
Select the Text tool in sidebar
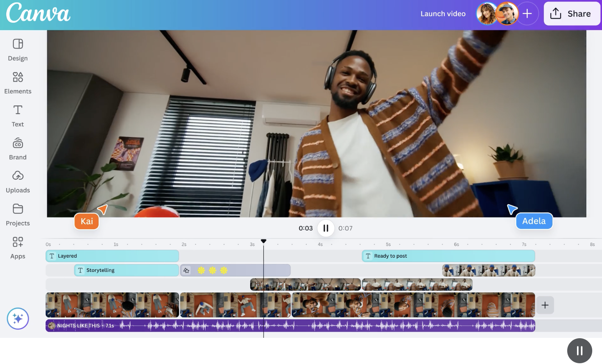pos(18,116)
